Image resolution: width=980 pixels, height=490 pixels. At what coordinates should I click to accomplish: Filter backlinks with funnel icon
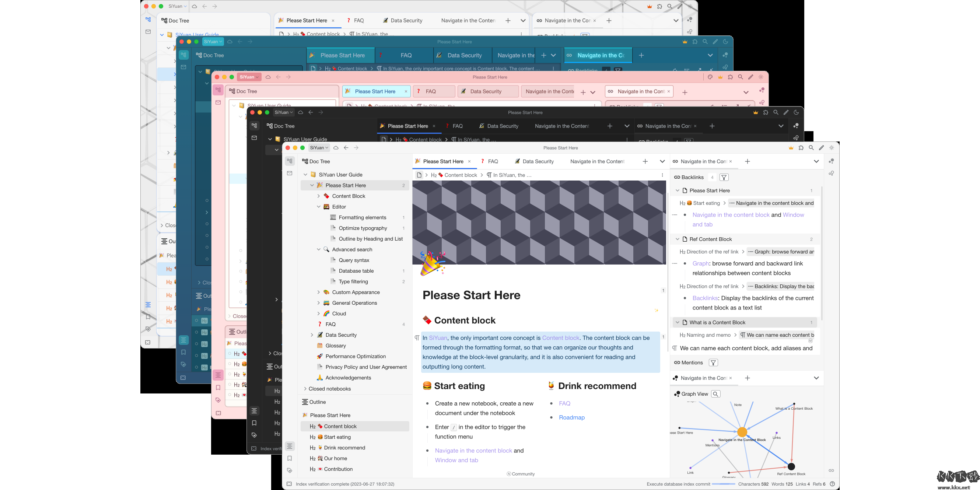[x=724, y=177]
